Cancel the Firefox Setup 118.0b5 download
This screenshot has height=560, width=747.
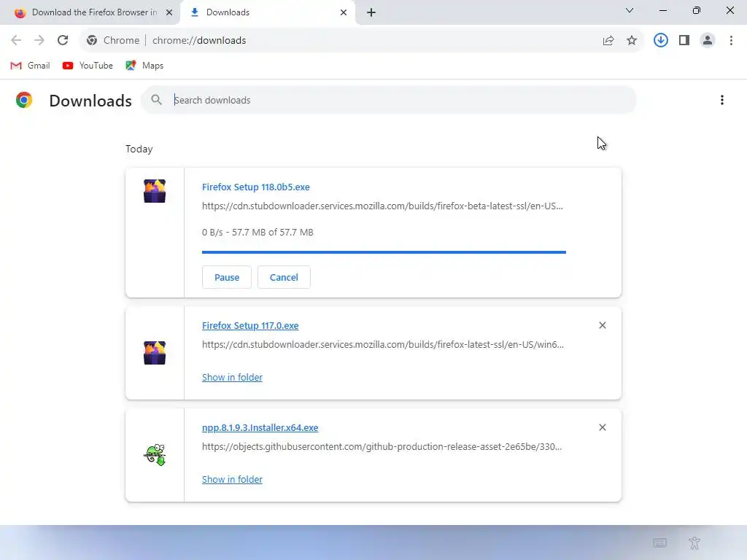coord(284,277)
